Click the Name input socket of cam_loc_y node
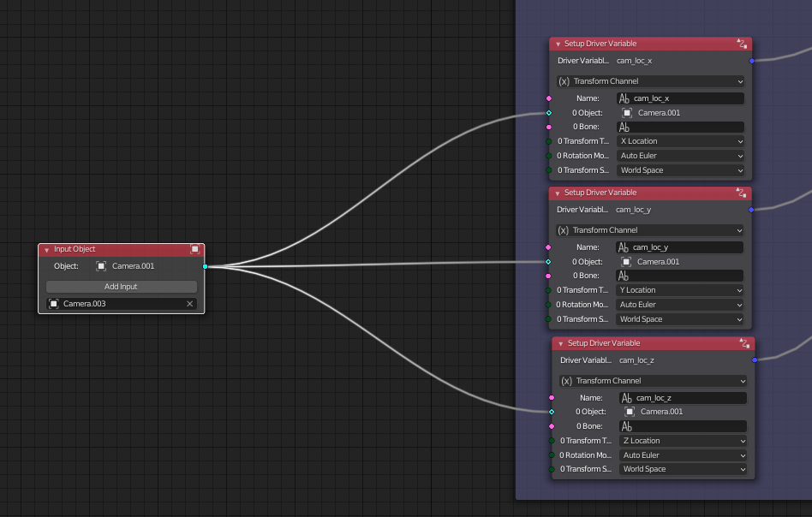Screen dimensions: 812x517 (548, 247)
